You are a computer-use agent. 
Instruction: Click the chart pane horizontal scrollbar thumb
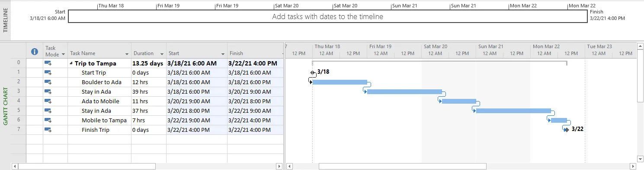402,166
